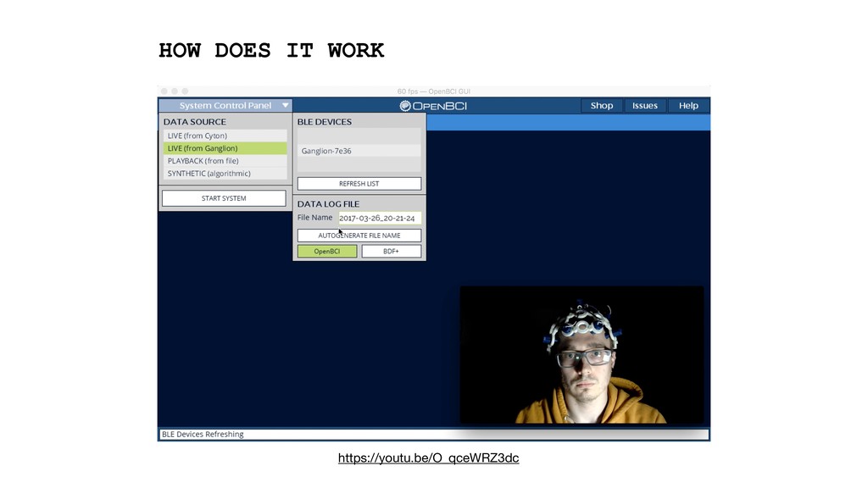Open the Issues menu
Image resolution: width=868 pixels, height=488 pixels.
[x=645, y=106]
